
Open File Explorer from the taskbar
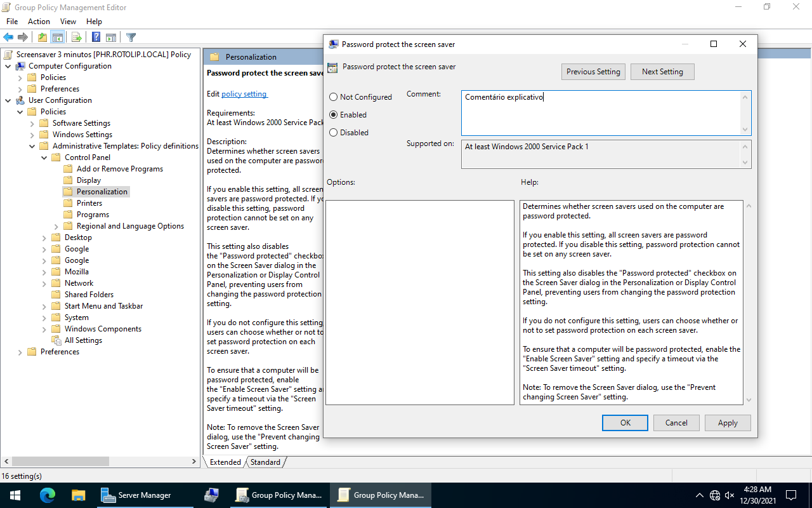click(78, 495)
